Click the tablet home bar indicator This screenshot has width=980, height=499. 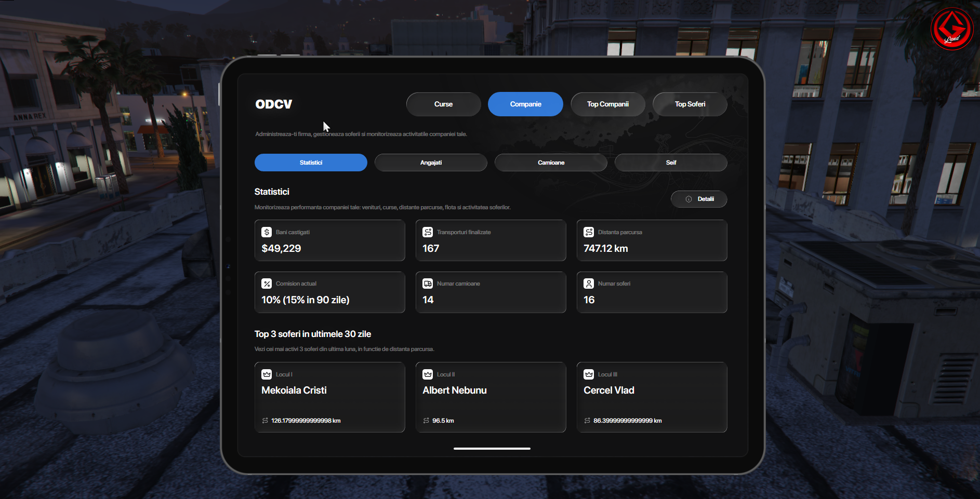tap(492, 449)
